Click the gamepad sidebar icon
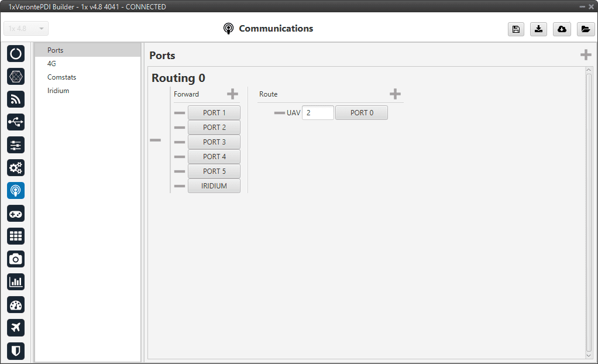Screen dimensions: 598x364 [x=16, y=214]
